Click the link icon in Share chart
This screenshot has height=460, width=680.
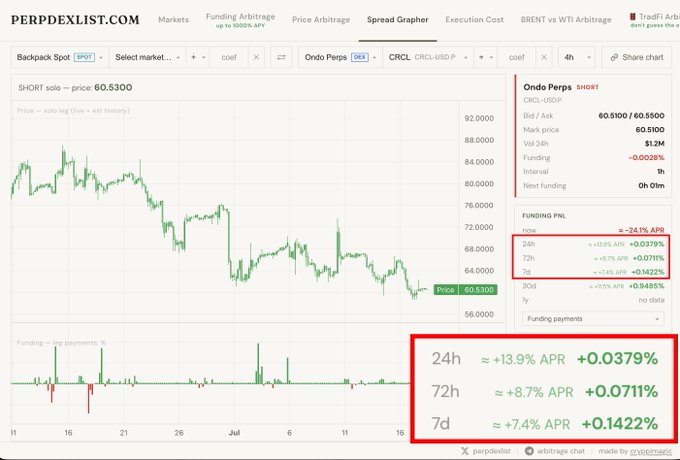tap(614, 57)
